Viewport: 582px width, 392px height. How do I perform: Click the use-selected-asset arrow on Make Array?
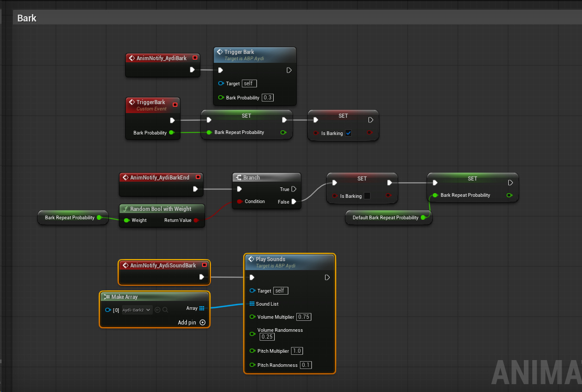pos(158,310)
